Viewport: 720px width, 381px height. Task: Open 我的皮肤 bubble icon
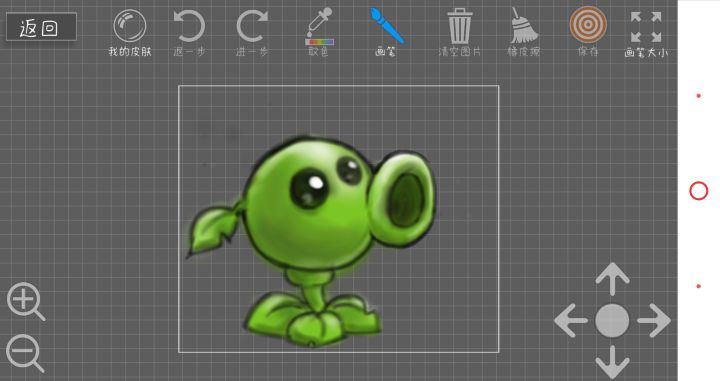coord(129,27)
